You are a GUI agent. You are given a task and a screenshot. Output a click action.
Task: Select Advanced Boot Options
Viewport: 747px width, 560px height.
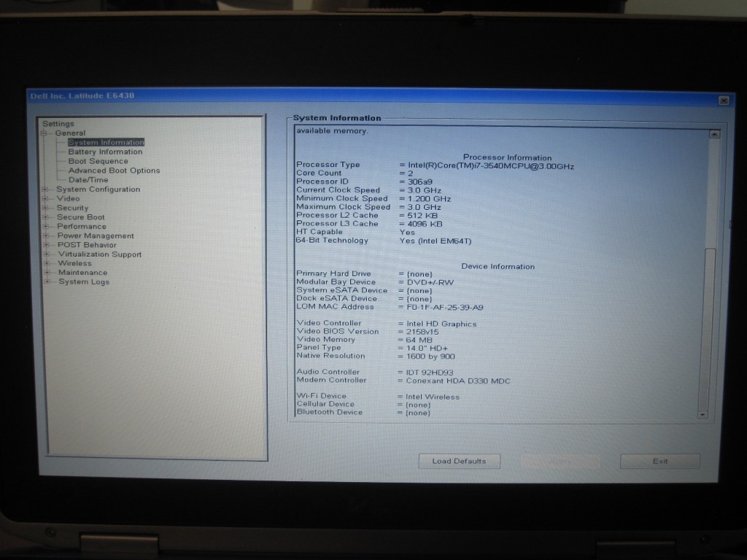point(115,171)
